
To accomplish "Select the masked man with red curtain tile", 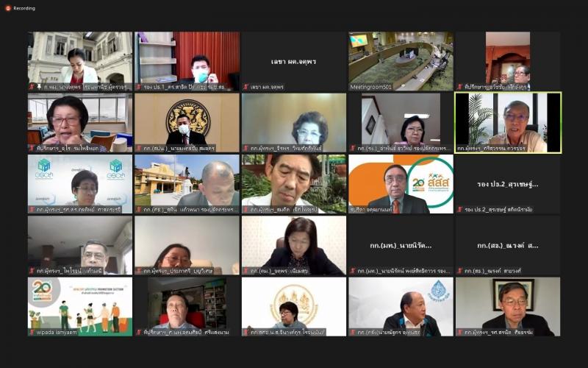I will [x=187, y=61].
